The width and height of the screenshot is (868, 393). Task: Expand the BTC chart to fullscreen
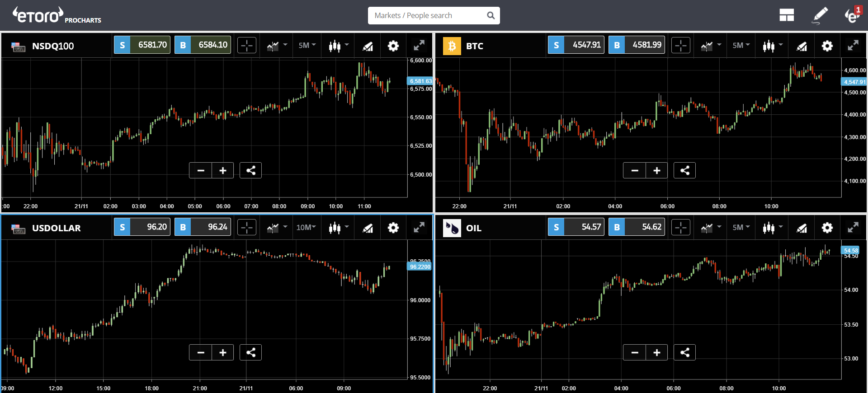tap(853, 45)
